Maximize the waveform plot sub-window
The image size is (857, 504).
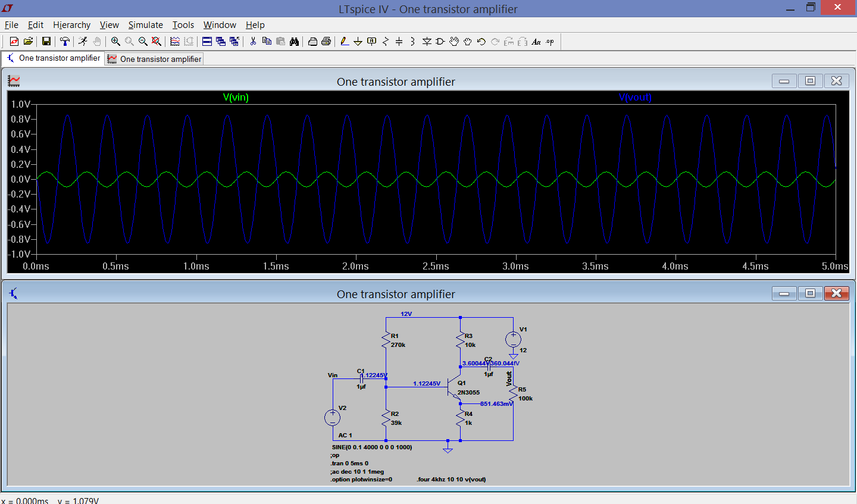(810, 81)
